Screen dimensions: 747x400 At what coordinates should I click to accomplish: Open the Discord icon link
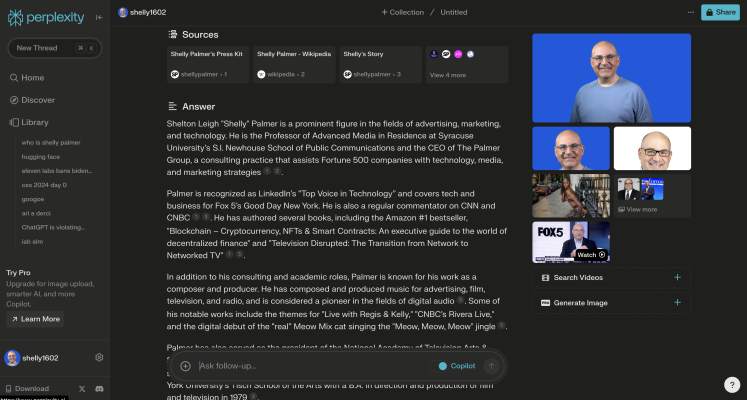tap(99, 388)
